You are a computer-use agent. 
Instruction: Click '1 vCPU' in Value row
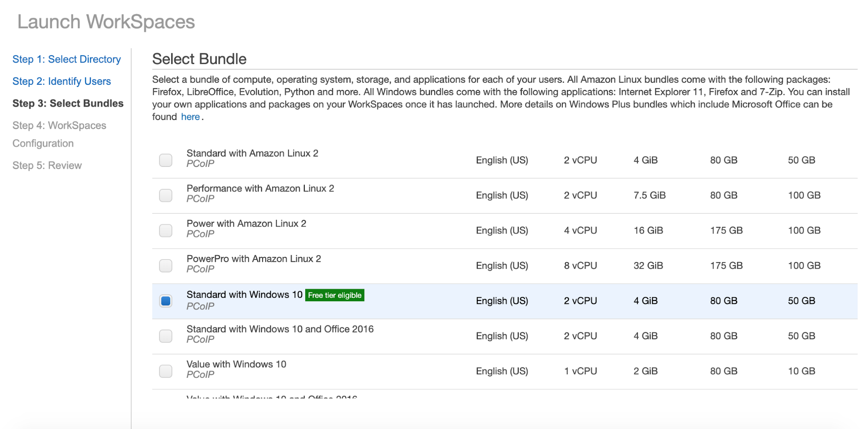(580, 371)
